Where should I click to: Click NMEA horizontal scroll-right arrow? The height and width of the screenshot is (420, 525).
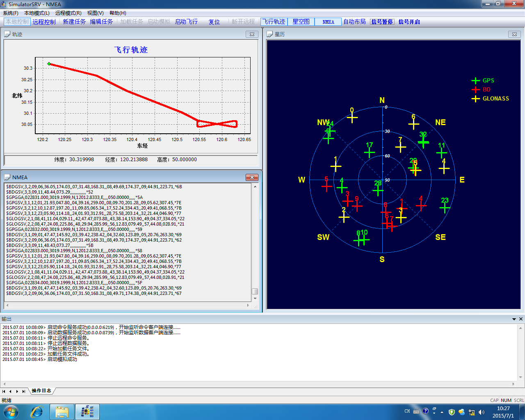point(248,305)
